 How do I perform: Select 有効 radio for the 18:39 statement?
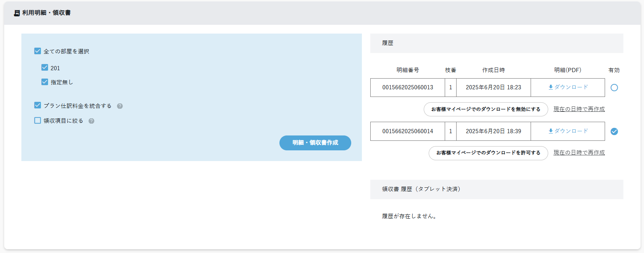tap(614, 132)
